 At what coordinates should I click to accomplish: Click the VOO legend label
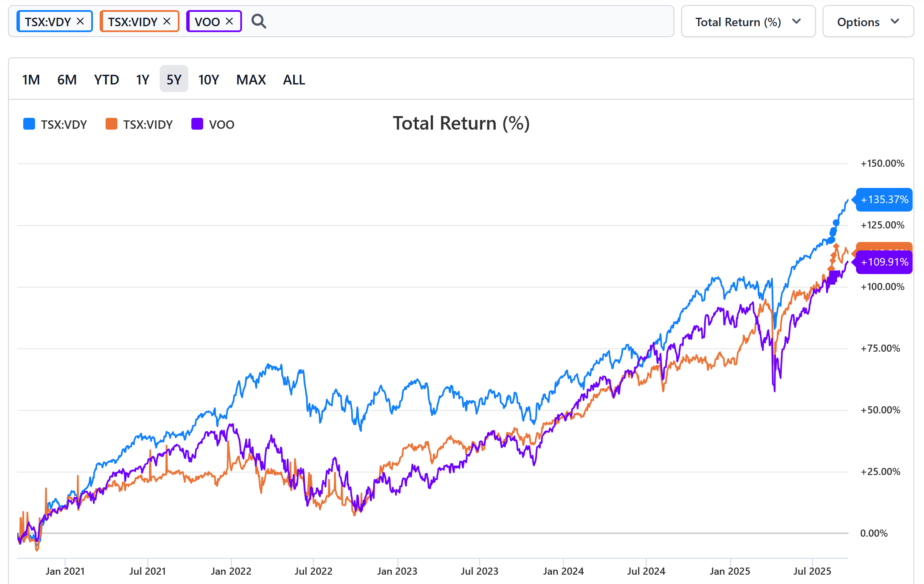(222, 125)
